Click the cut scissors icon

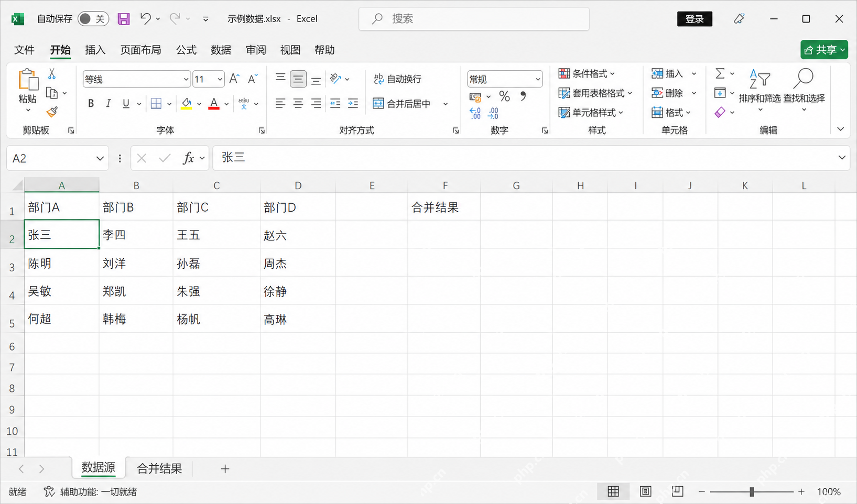pos(52,74)
